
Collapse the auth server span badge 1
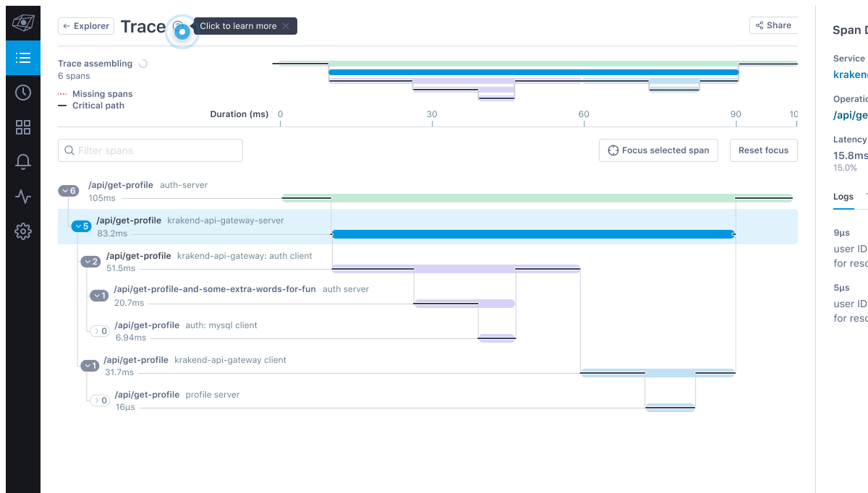pos(98,296)
